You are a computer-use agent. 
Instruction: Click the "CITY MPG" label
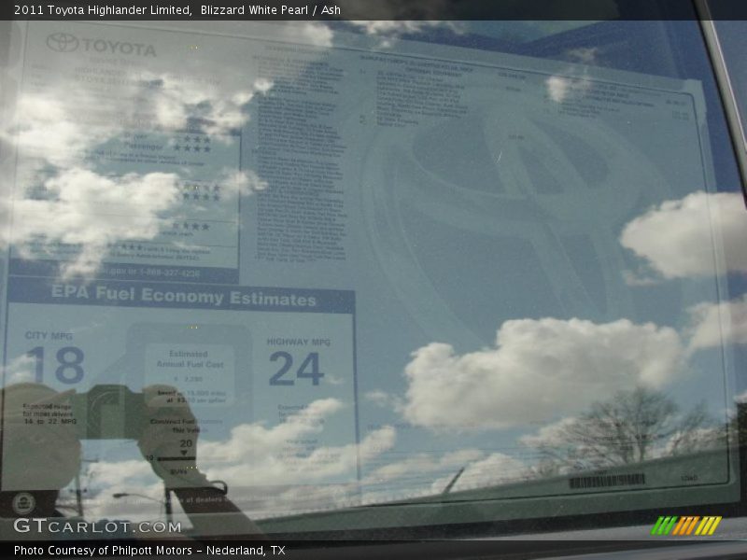click(x=49, y=336)
